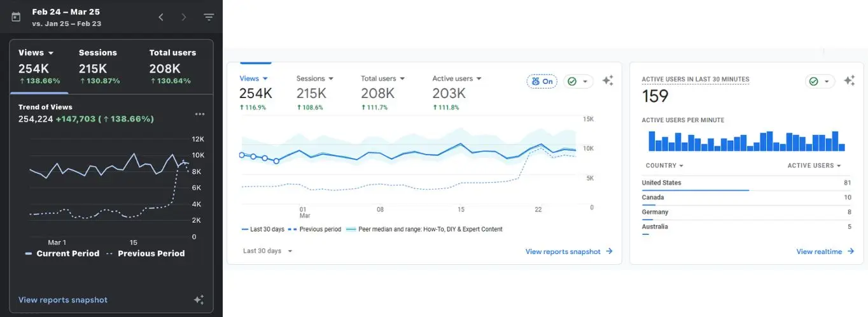This screenshot has height=317, width=868.
Task: Switch to the Active users metric tab
Action: 456,79
